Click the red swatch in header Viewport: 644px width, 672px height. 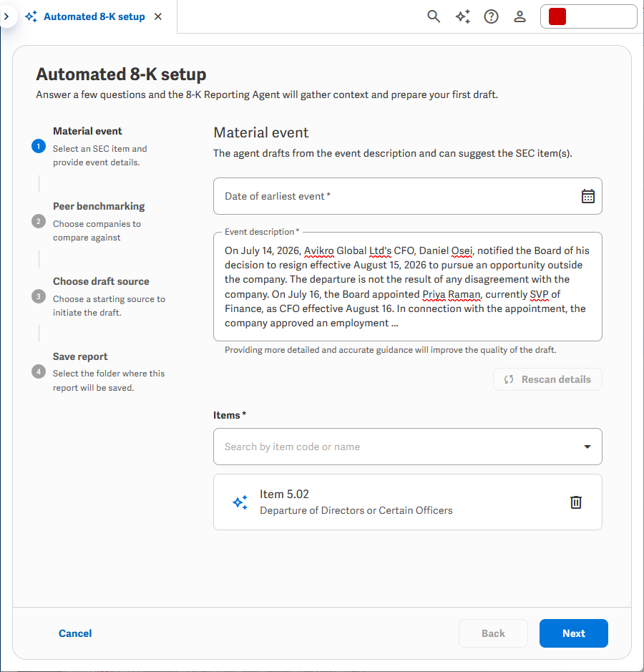pos(557,16)
